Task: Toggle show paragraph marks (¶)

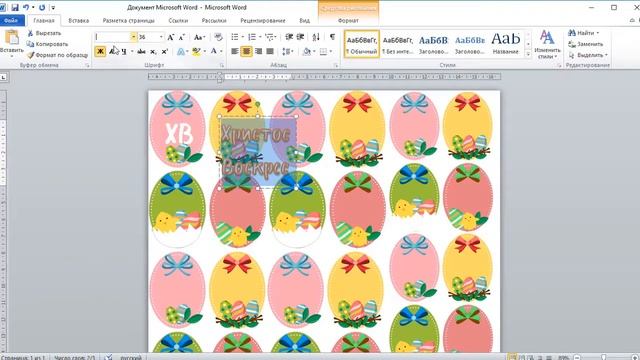Action: [x=332, y=37]
